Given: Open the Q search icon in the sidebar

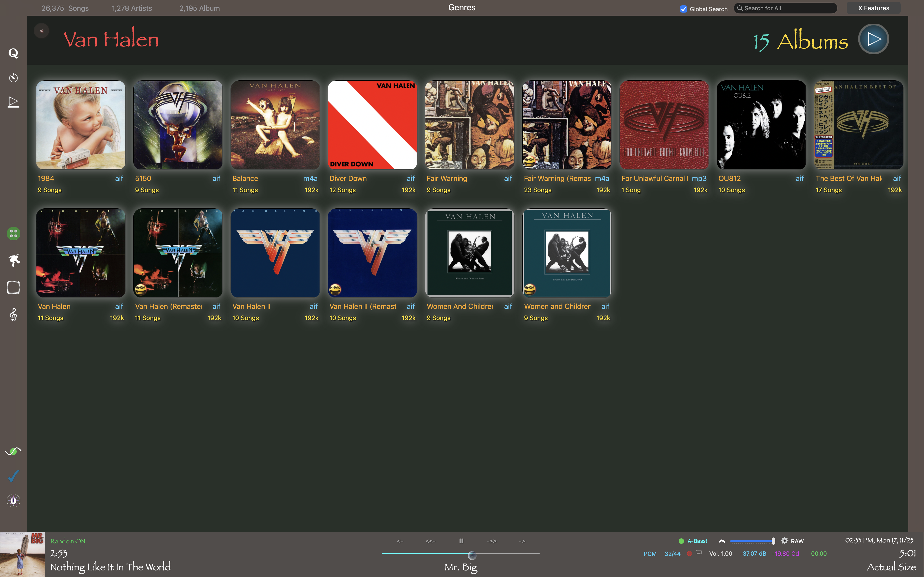Looking at the screenshot, I should tap(13, 53).
